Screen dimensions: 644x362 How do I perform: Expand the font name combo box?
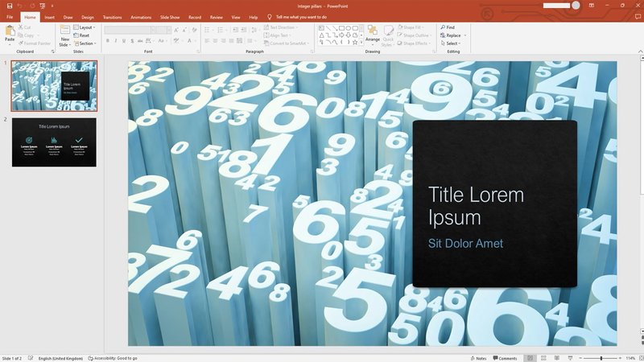153,30
